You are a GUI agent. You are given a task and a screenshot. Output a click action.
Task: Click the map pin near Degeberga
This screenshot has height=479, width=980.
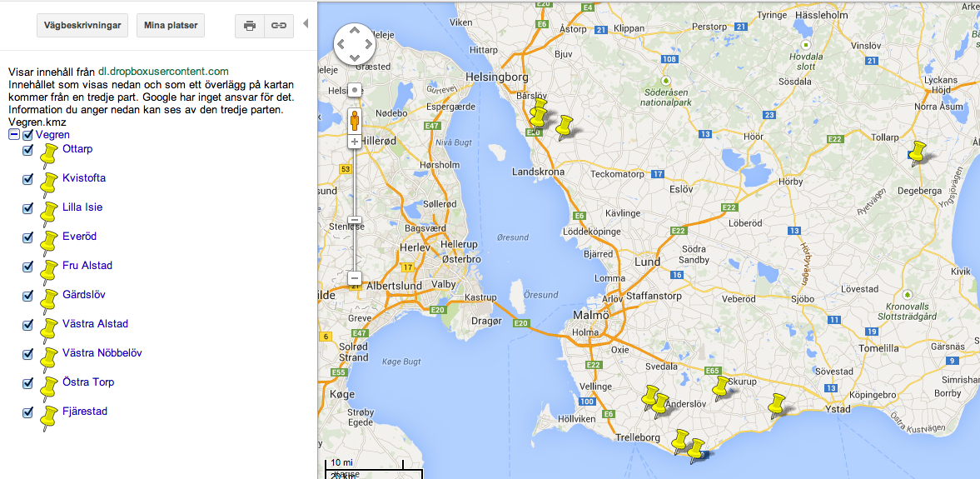(x=916, y=154)
